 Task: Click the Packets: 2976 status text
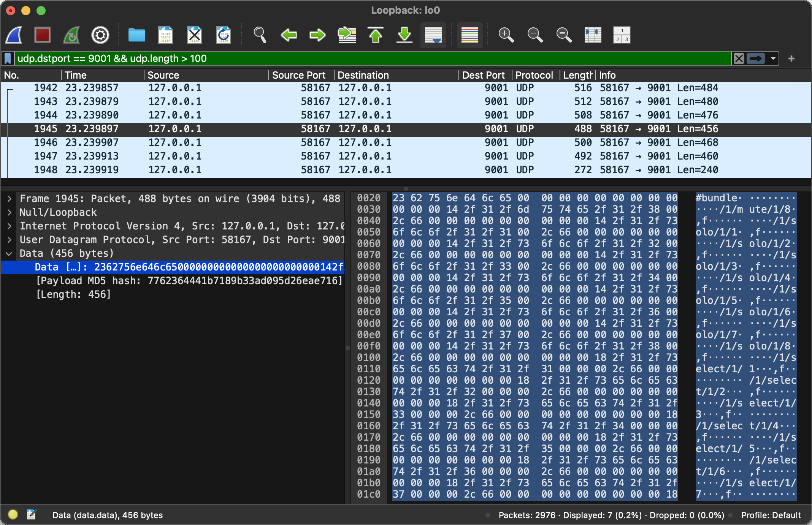coord(527,515)
